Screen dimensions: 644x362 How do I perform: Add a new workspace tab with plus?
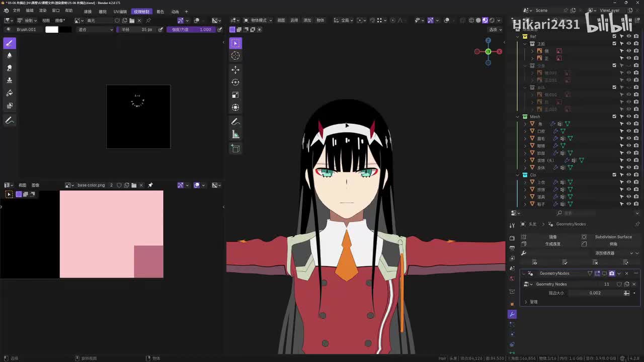[187, 12]
